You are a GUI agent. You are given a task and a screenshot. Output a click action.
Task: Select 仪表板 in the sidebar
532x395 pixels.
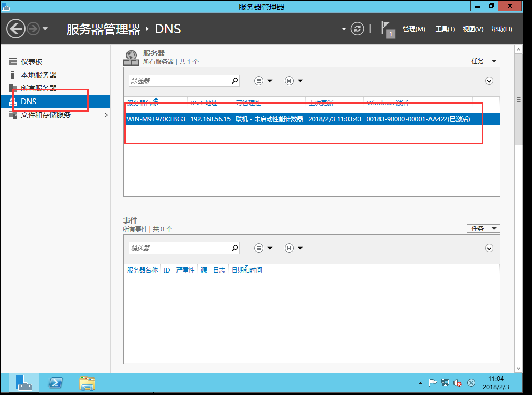(32, 62)
